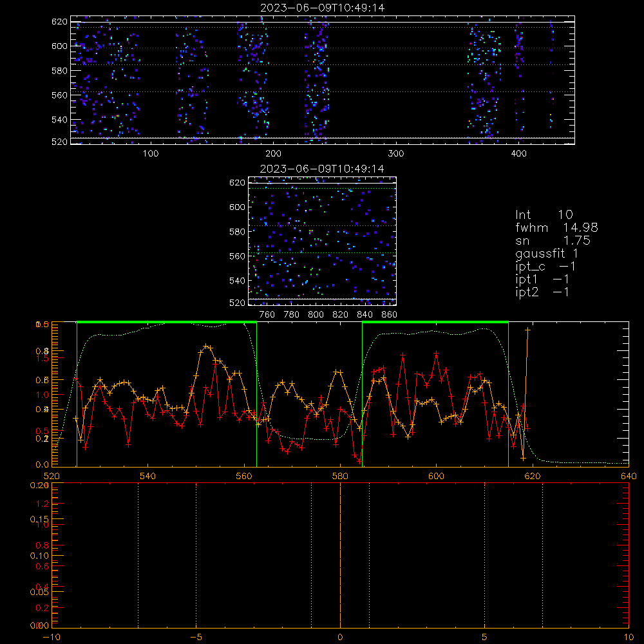Select the '620' x-axis label of the profile plot
Screen dimensions: 644x644
pyautogui.click(x=533, y=476)
